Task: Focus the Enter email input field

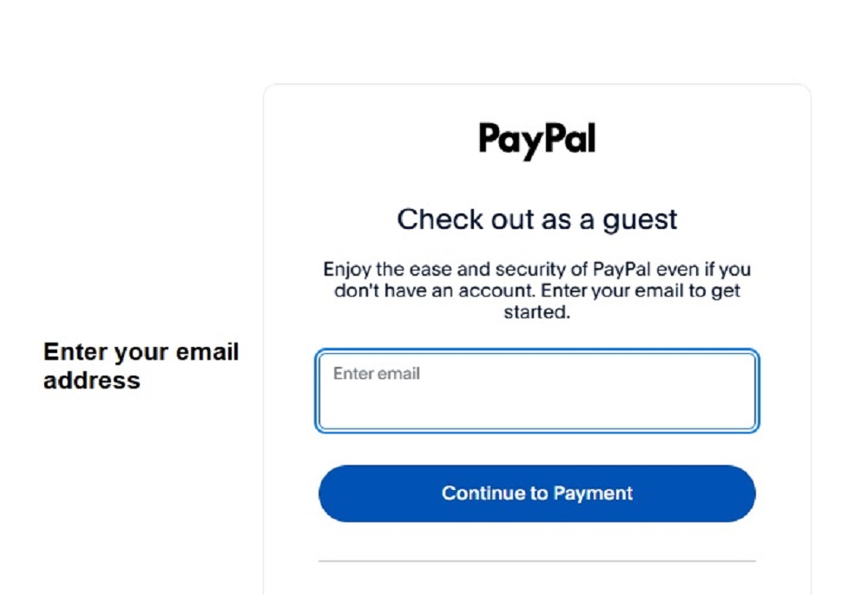Action: point(536,392)
